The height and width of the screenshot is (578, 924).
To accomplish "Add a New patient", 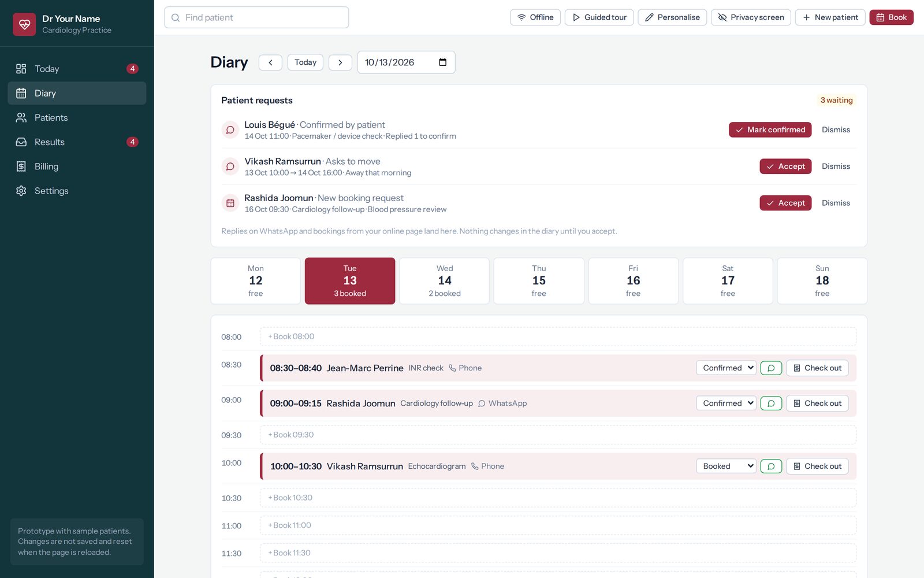I will pos(830,17).
